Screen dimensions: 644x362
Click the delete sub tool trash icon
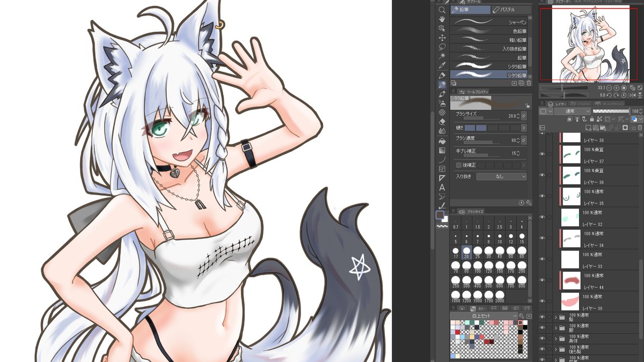pyautogui.click(x=529, y=83)
